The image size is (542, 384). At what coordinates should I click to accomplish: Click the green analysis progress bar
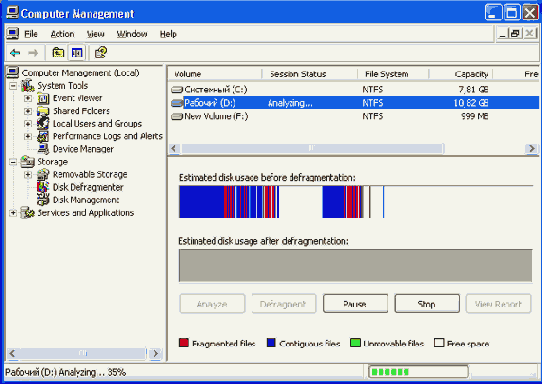(x=418, y=372)
